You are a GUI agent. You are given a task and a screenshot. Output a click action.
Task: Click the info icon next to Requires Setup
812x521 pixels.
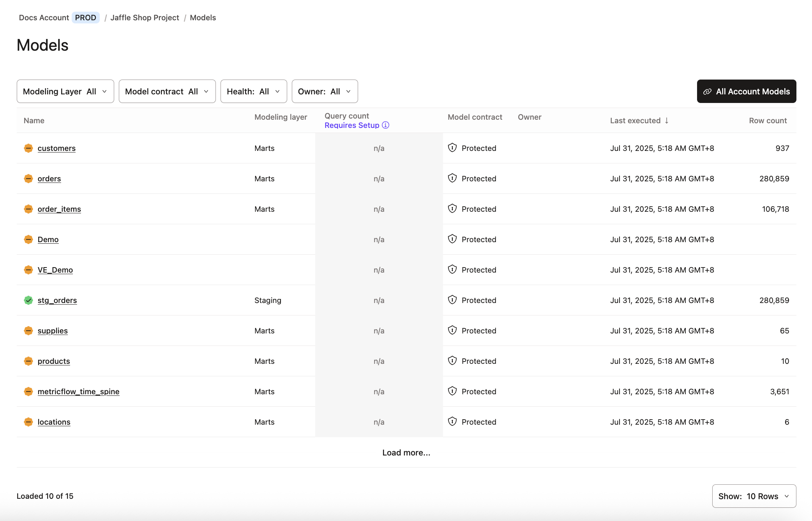click(x=385, y=125)
